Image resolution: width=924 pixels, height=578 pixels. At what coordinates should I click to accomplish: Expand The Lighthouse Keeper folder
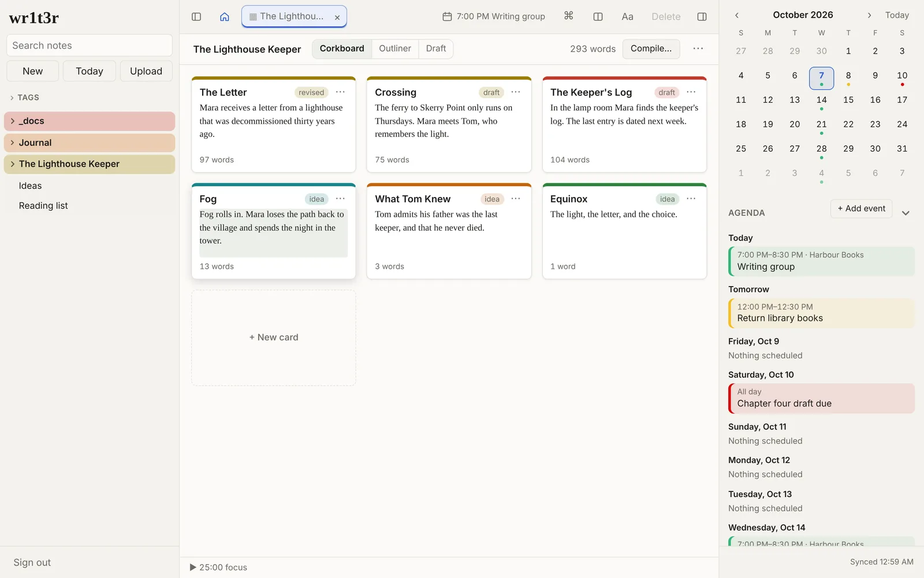pyautogui.click(x=12, y=164)
